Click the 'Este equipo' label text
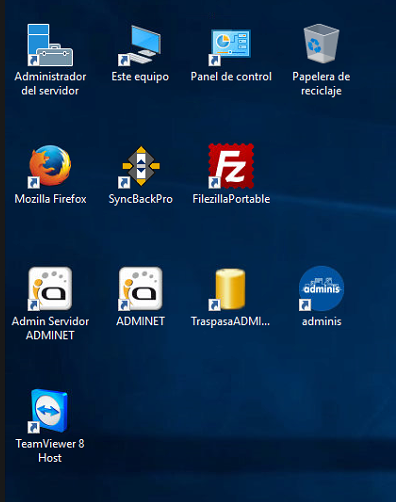 coord(140,77)
